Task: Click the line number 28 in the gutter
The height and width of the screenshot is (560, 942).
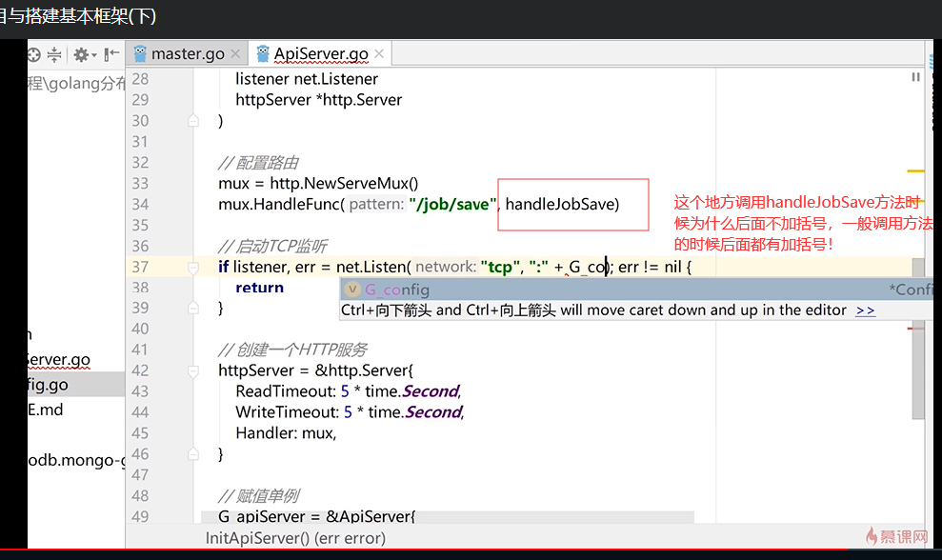Action: pos(140,79)
